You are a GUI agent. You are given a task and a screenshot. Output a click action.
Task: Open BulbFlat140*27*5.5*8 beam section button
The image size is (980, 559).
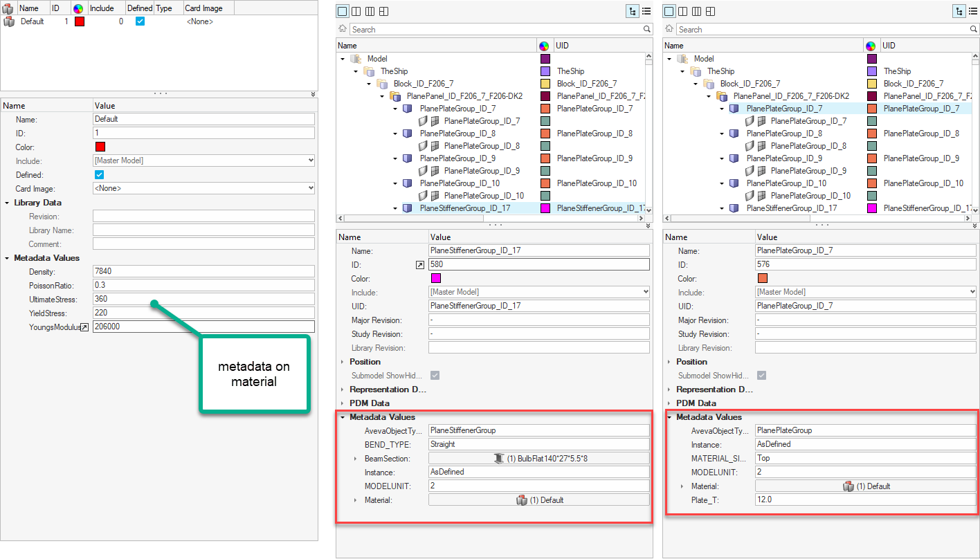click(539, 458)
